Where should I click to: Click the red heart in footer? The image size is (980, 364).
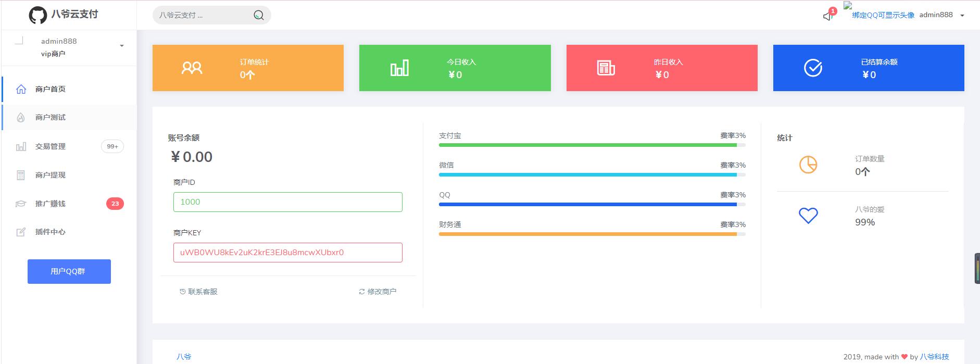[x=904, y=357]
